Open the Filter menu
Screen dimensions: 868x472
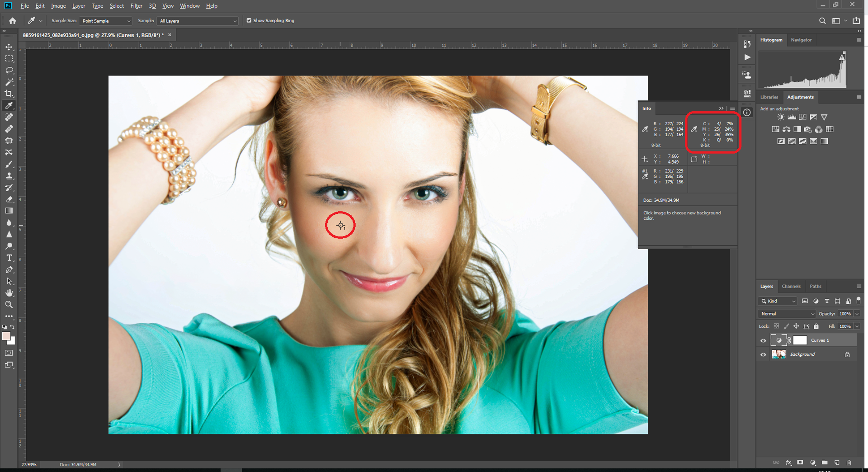click(x=136, y=6)
